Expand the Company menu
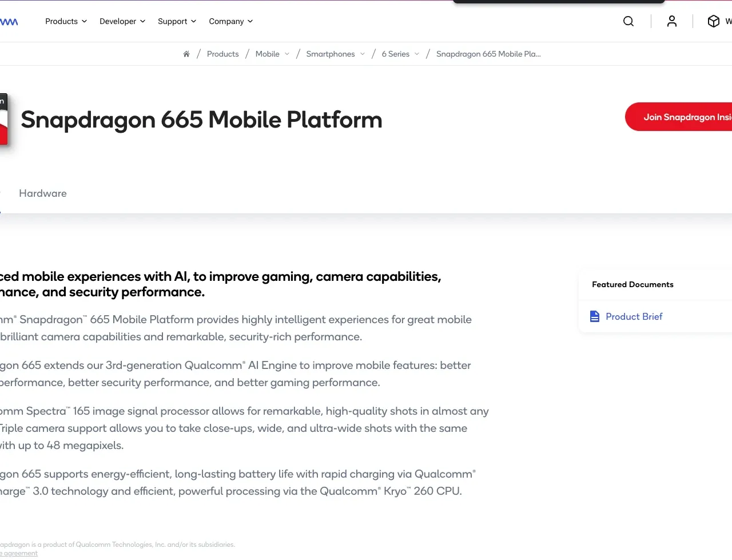This screenshot has height=560, width=732. tap(230, 21)
